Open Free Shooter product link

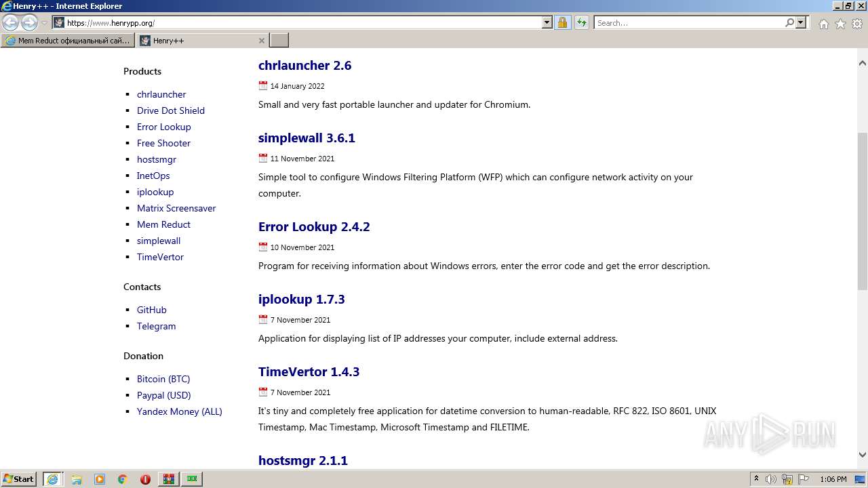point(163,143)
